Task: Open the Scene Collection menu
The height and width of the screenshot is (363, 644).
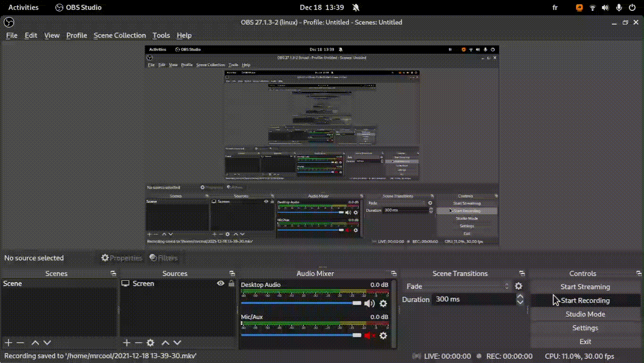Action: (120, 35)
